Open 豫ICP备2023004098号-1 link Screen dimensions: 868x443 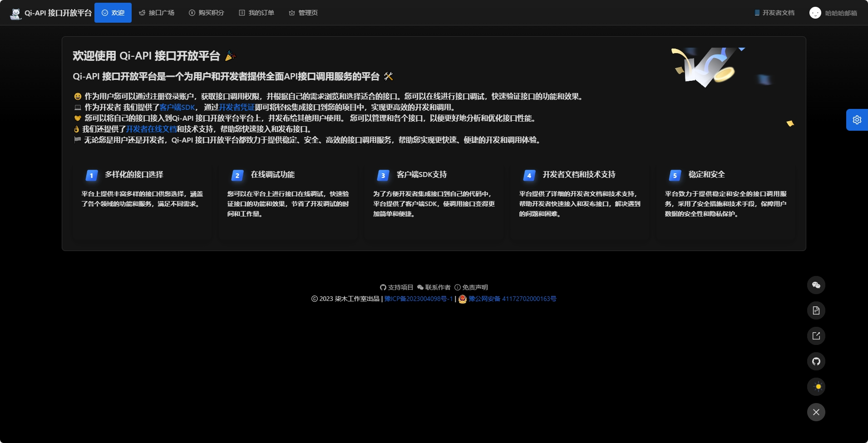pos(419,299)
